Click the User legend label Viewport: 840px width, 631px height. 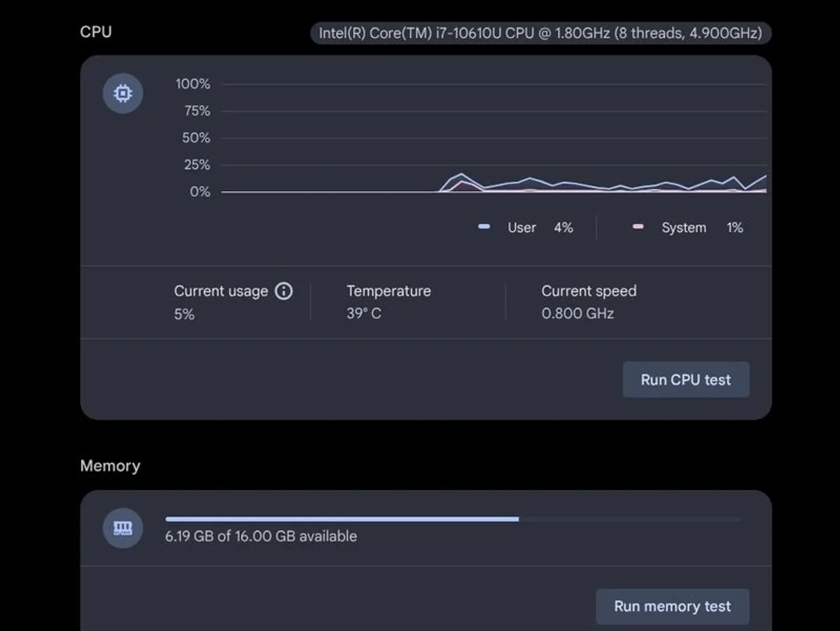[521, 227]
